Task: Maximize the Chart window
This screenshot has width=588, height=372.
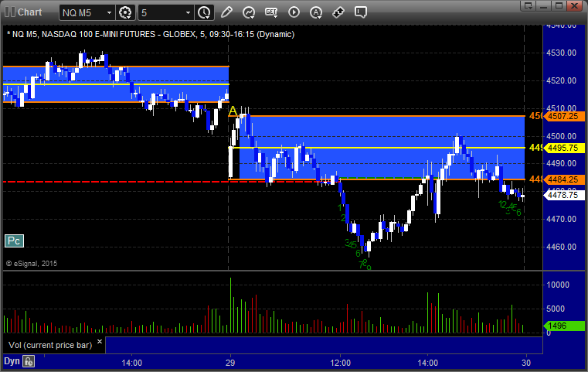Action: 559,5
